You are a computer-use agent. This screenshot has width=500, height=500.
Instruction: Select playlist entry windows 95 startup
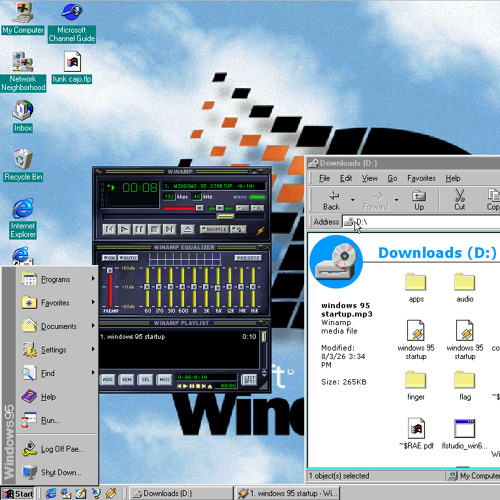click(x=178, y=337)
